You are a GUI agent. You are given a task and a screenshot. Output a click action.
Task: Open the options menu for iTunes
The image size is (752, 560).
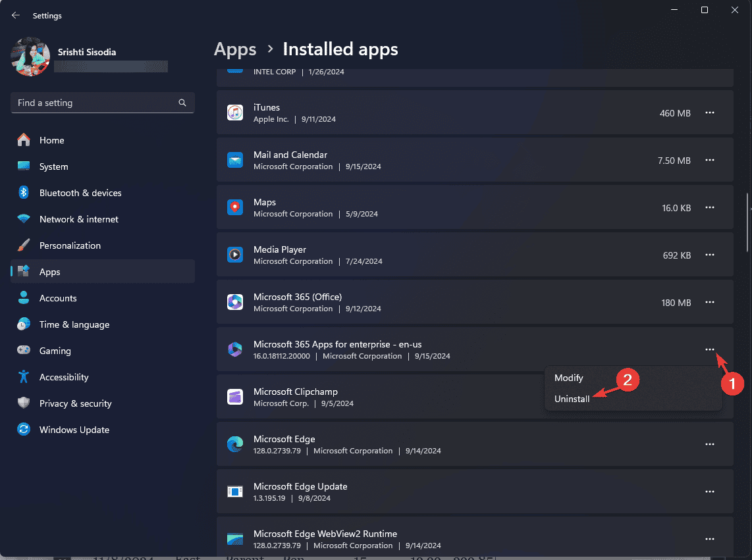click(x=710, y=112)
